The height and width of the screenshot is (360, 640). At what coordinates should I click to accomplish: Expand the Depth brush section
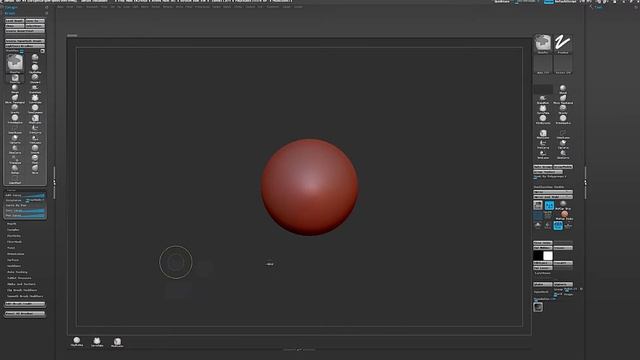[12, 224]
